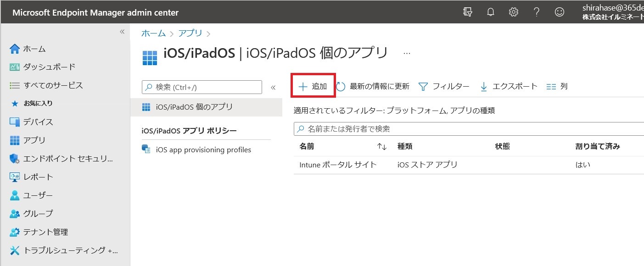Click the 追加 button
The width and height of the screenshot is (644, 266).
click(313, 86)
